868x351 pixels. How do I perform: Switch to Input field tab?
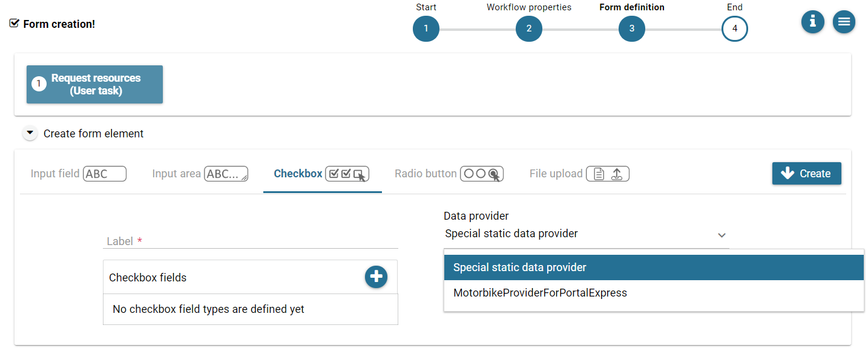[79, 174]
